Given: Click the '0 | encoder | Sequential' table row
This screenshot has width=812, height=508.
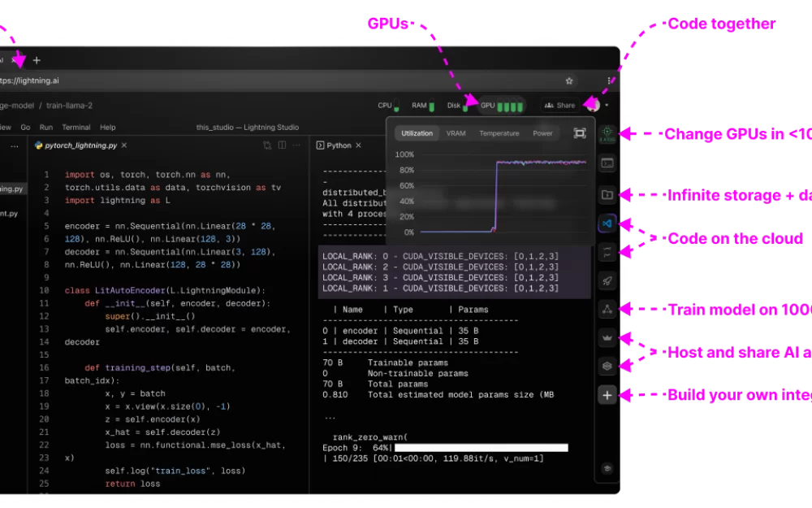Looking at the screenshot, I should (400, 332).
